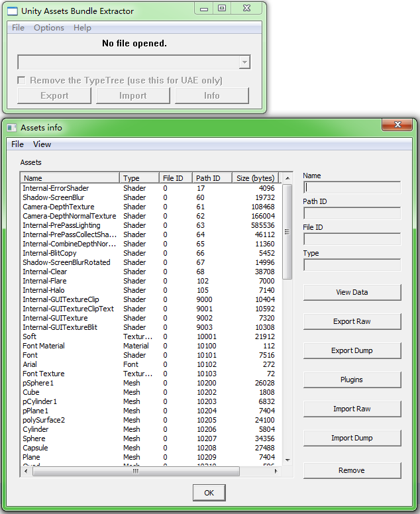Viewport: 420px width, 514px height.
Task: Open File menu in Bundle Extractor window
Action: tap(18, 28)
